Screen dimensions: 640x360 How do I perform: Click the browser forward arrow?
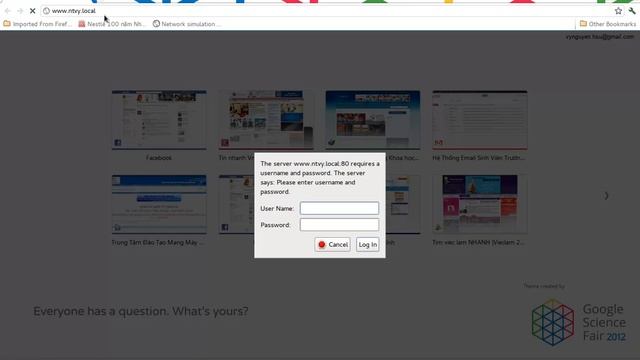pyautogui.click(x=20, y=11)
